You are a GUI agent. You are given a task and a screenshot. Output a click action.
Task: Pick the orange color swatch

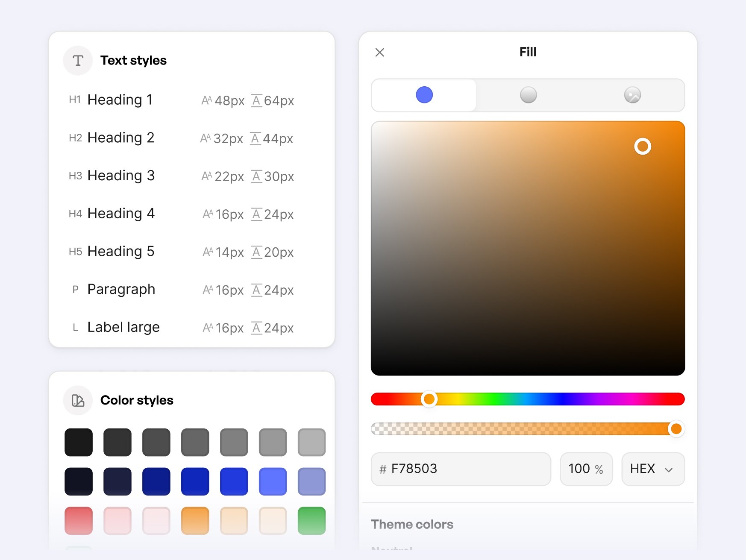coord(195,521)
